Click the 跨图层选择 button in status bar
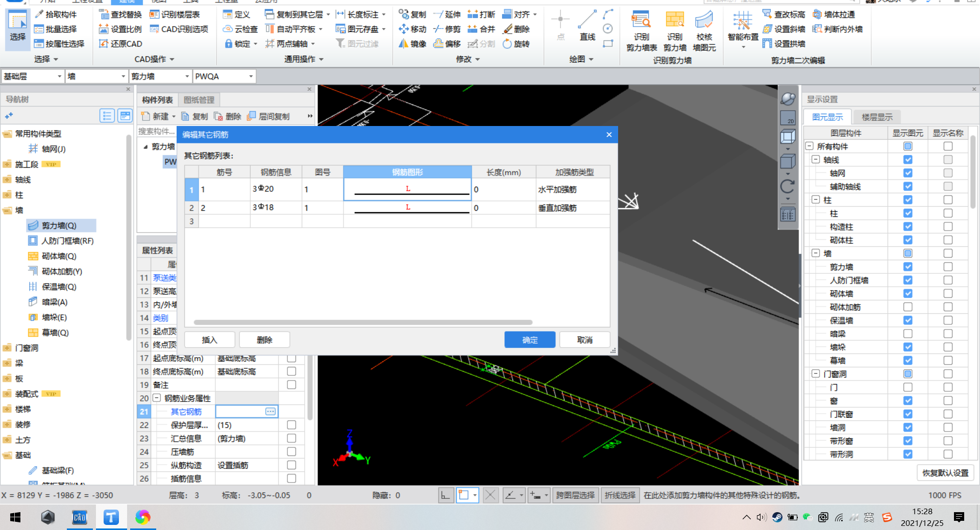Image resolution: width=980 pixels, height=530 pixels. [575, 495]
